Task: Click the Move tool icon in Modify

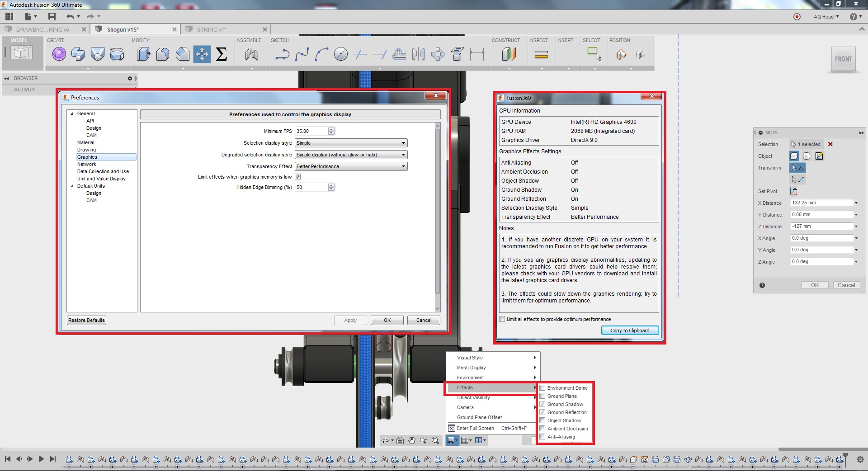Action: tap(202, 55)
